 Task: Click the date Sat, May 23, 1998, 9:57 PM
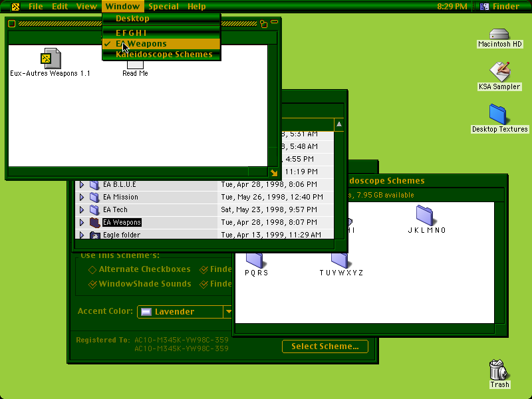click(x=269, y=209)
